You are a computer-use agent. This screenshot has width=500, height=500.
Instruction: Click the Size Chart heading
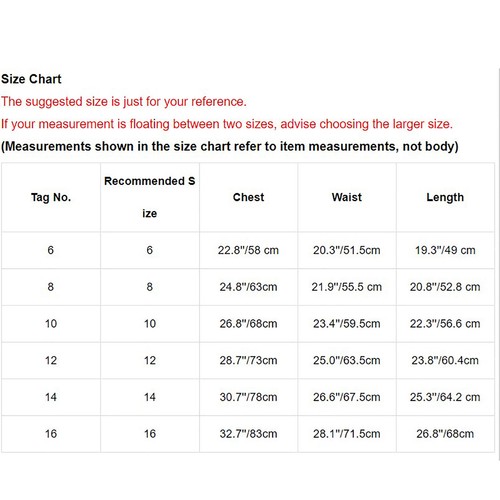point(31,79)
